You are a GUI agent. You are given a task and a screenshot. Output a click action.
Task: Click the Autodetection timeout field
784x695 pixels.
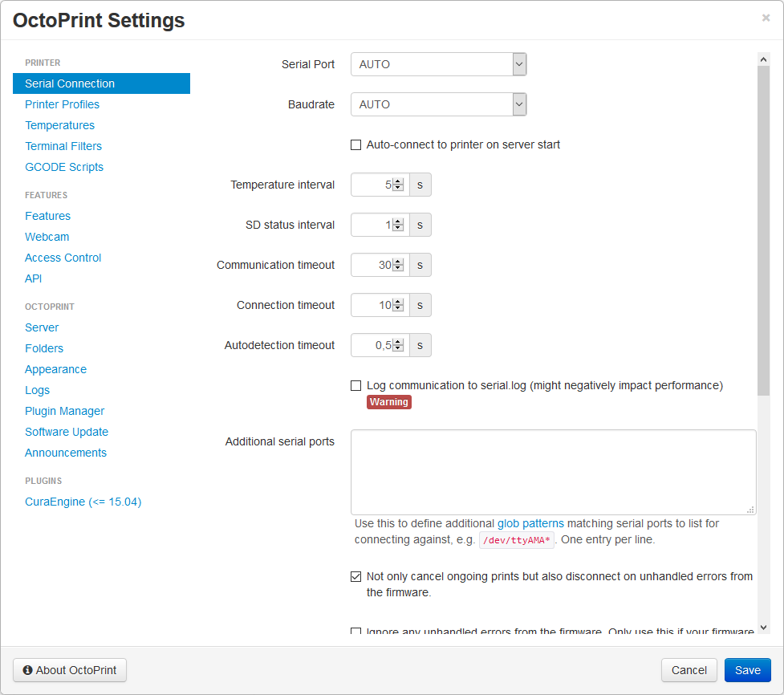click(380, 345)
